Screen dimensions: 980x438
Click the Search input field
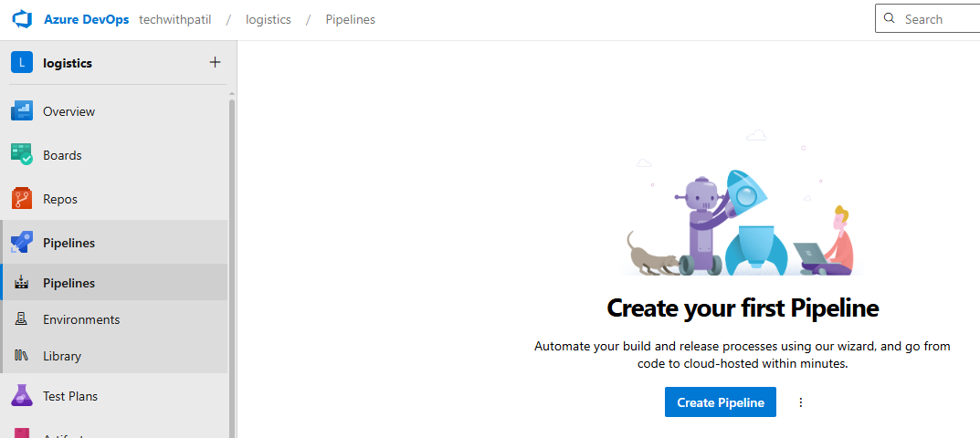click(936, 19)
